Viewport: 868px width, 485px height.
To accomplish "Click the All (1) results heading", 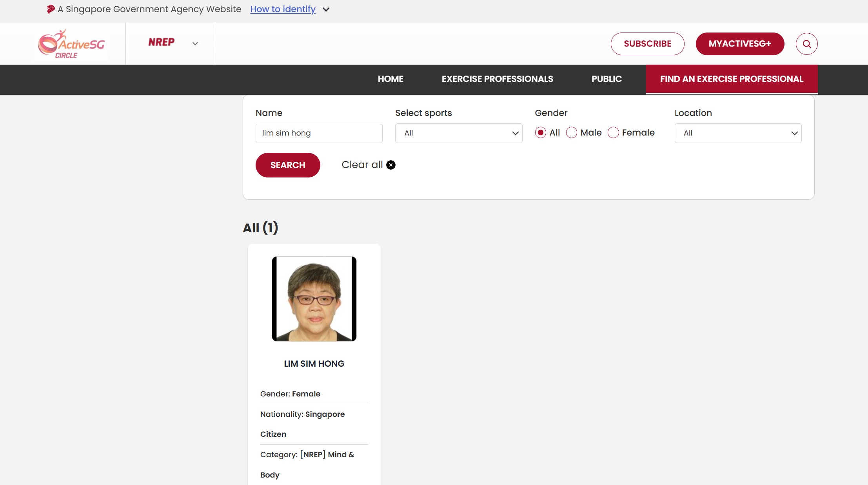I will [260, 228].
